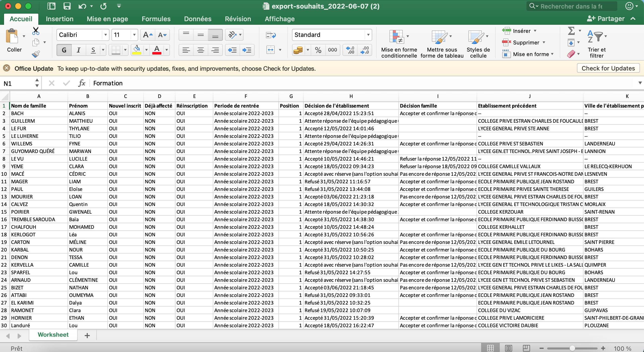Apply percent style format
Viewport: 644px width, 352px height.
(x=318, y=50)
